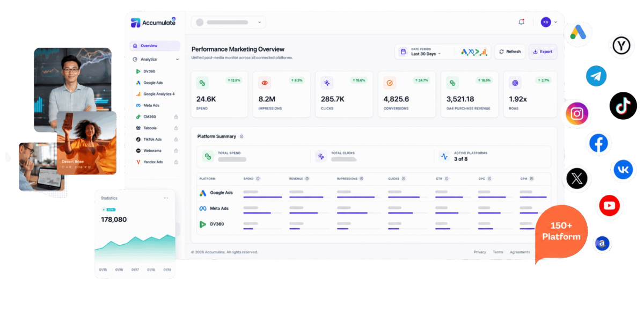Click the 24.6K spend value
This screenshot has width=644, height=313.
click(206, 99)
